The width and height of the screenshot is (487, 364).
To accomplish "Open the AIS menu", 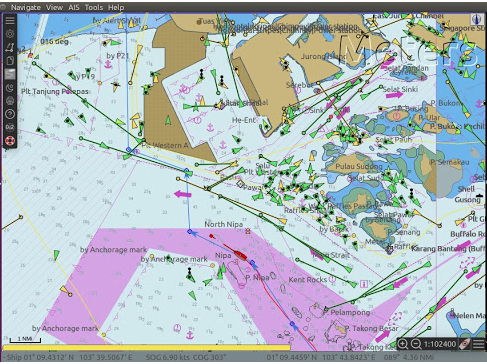I will (x=74, y=7).
